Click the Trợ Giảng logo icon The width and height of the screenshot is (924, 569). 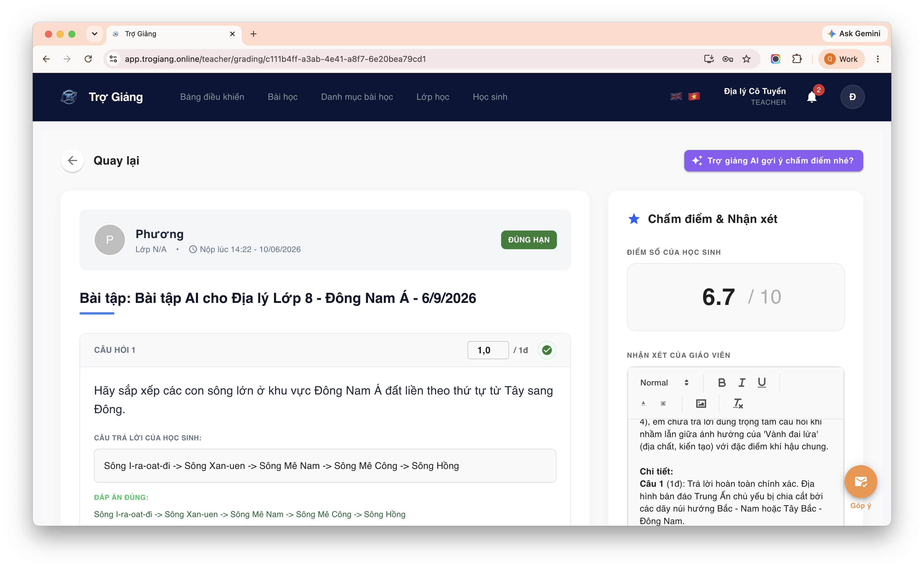[69, 97]
